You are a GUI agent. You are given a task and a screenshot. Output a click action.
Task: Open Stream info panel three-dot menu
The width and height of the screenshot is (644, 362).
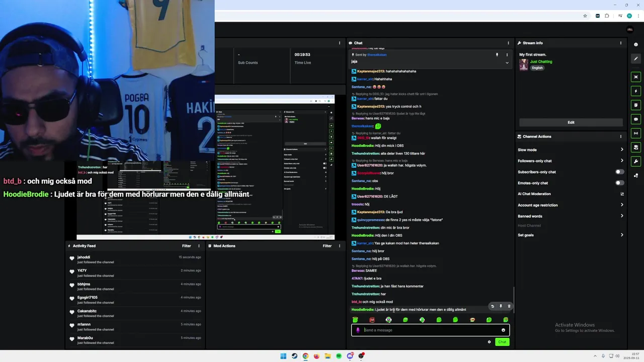point(621,43)
